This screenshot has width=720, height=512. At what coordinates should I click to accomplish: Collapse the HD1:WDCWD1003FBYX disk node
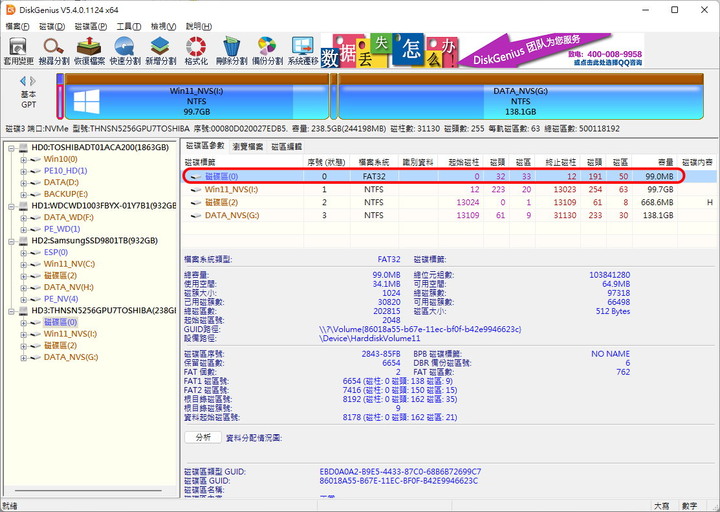coord(11,206)
